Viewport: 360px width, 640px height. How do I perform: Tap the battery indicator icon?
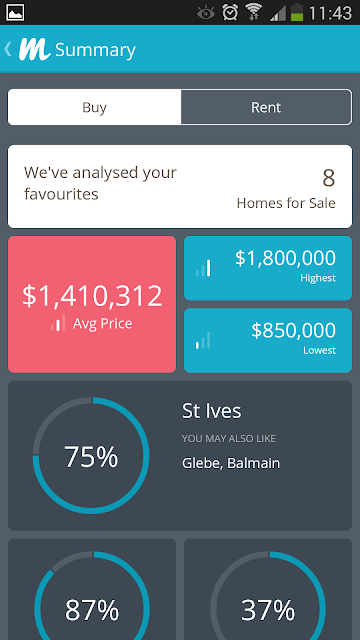(x=297, y=12)
